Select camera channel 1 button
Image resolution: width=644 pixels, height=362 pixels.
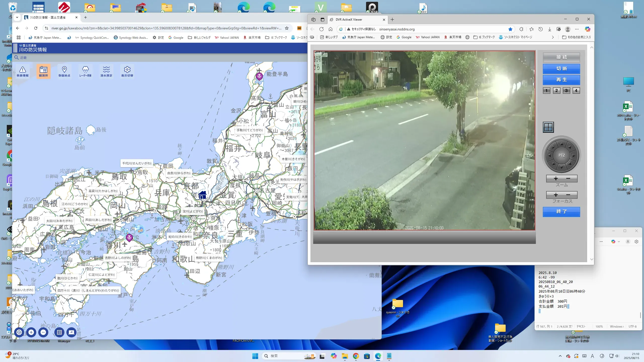pos(546,90)
